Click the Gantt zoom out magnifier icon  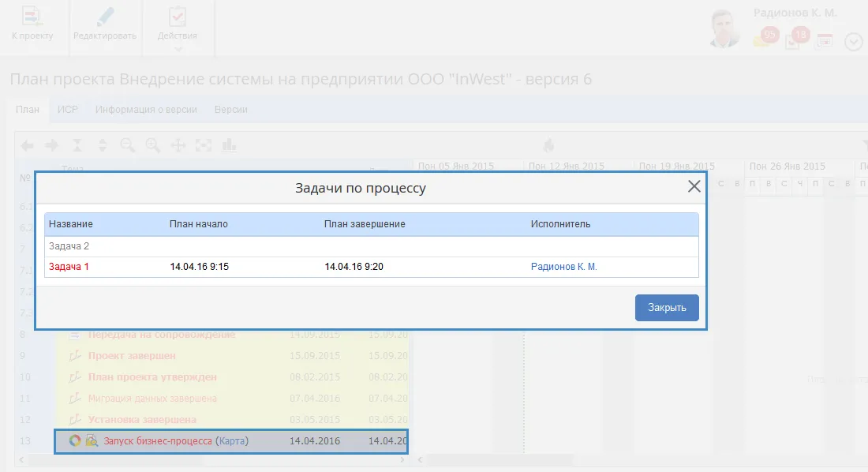point(128,145)
